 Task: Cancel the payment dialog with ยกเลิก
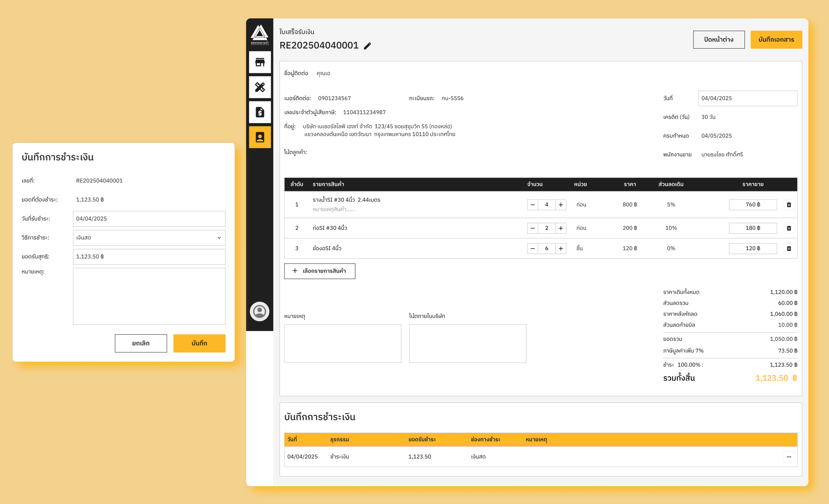click(x=141, y=343)
